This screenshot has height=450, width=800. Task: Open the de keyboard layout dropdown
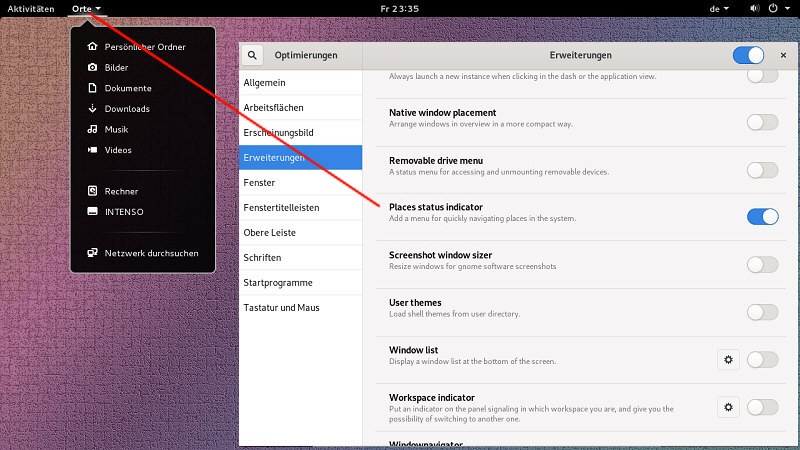(719, 8)
